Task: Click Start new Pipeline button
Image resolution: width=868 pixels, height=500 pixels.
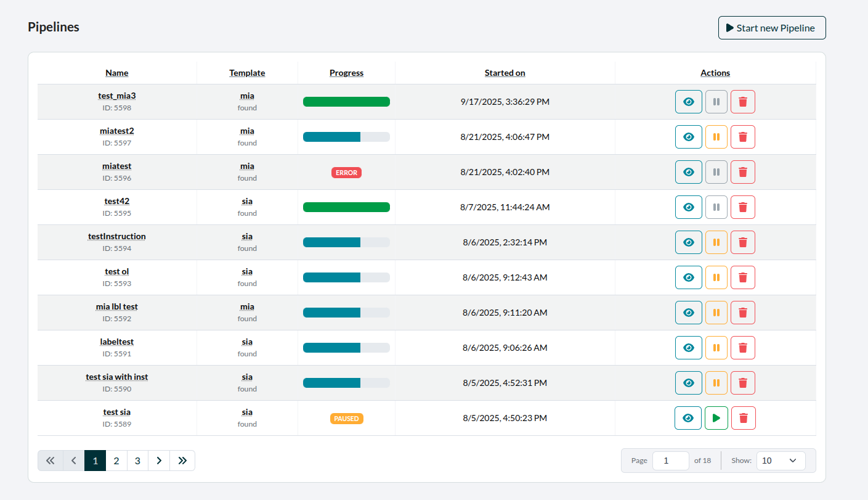Action: (771, 28)
